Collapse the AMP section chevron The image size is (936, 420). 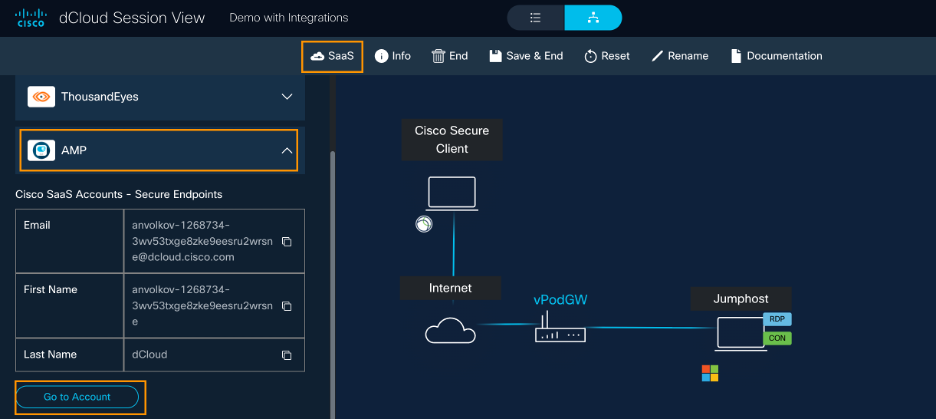tap(287, 151)
